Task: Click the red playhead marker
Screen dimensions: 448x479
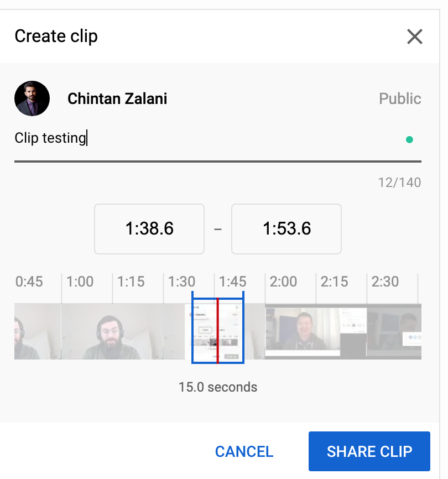Action: point(218,331)
